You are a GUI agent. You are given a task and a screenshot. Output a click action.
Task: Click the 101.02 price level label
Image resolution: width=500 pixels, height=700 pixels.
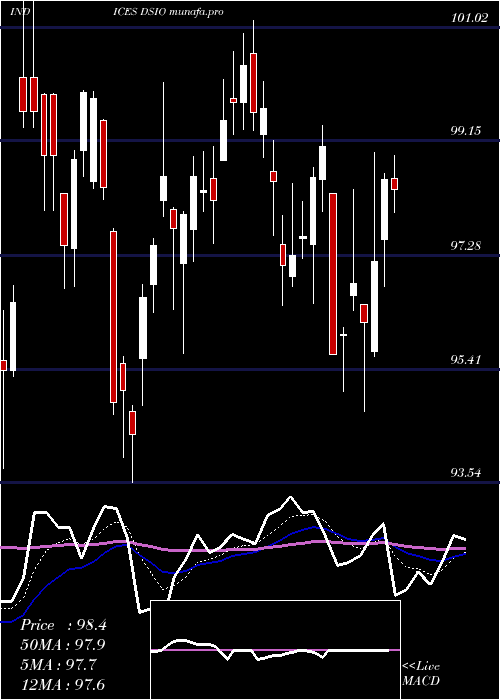coord(470,19)
